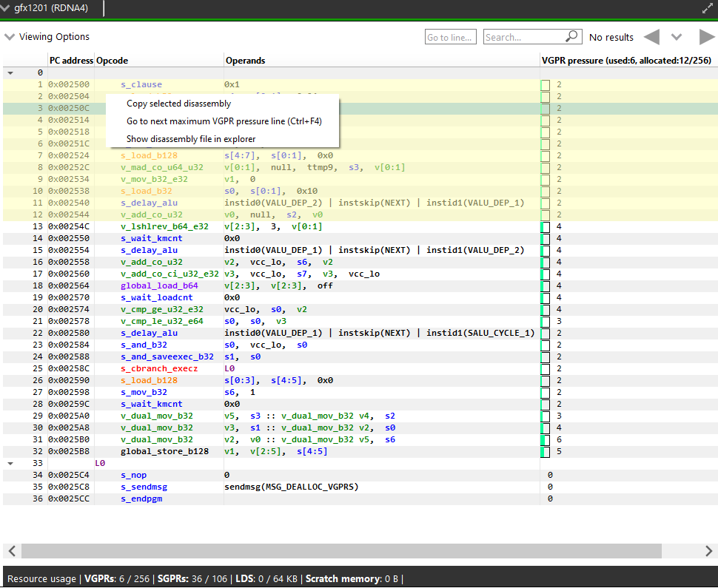The image size is (718, 588).
Task: Open the gfx1201 (RDNA4) target dropdown
Action: coord(8,9)
